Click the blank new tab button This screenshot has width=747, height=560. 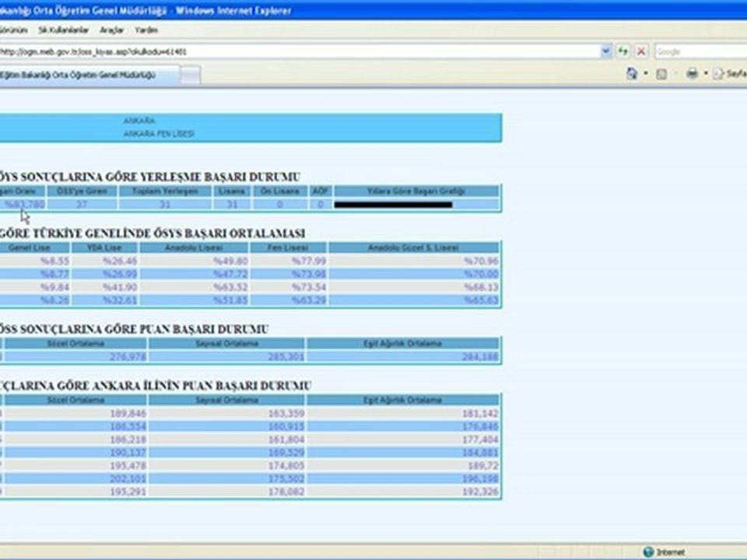[190, 75]
